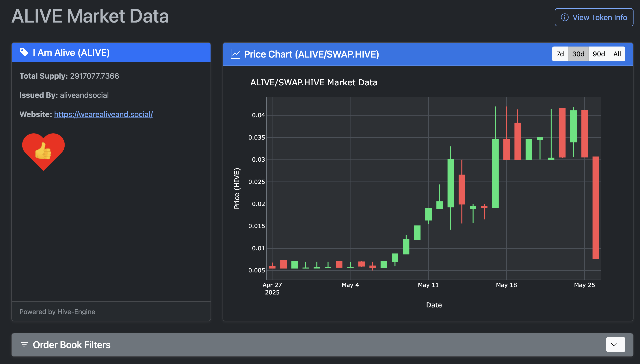Click the May 11 x-axis date label

428,285
